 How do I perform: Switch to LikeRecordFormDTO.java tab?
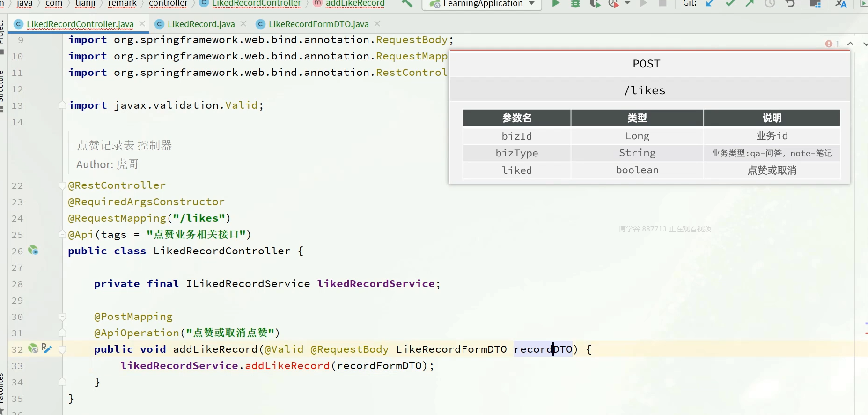click(x=318, y=24)
